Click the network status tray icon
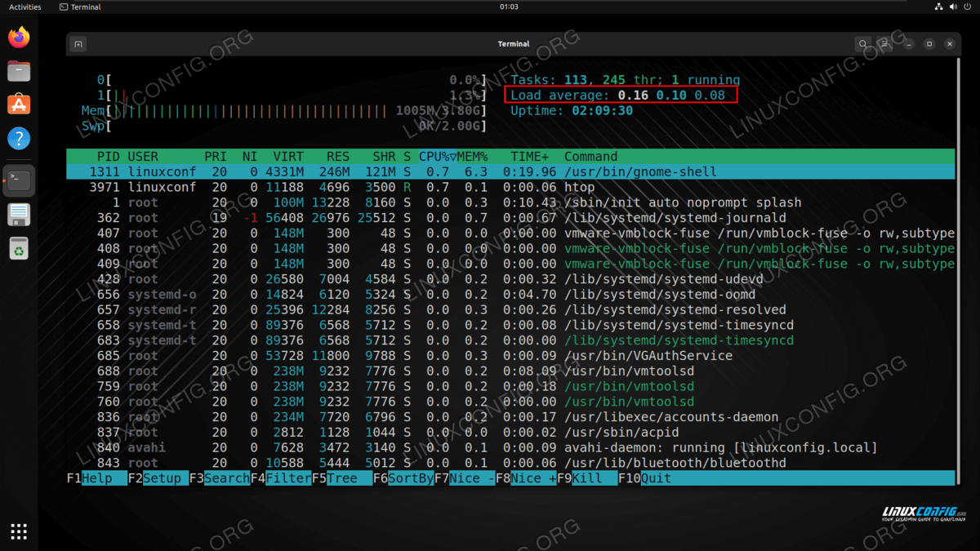 pos(938,7)
